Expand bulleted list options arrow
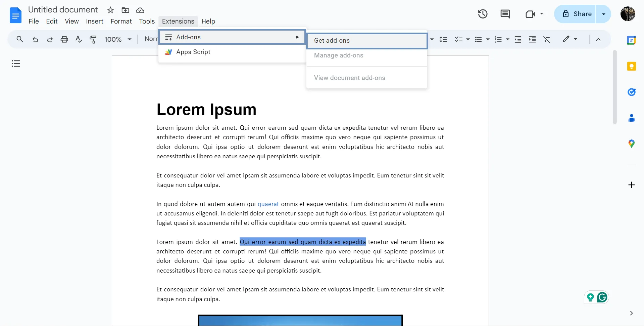 (x=488, y=39)
